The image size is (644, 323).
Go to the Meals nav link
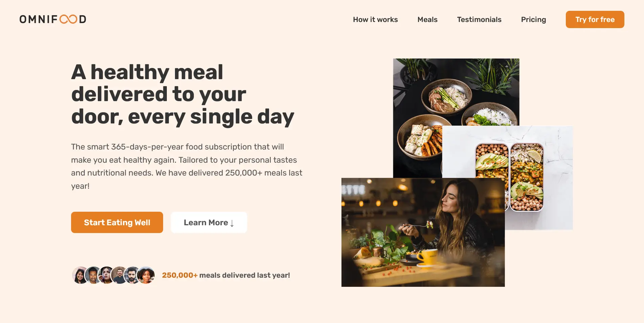point(427,20)
